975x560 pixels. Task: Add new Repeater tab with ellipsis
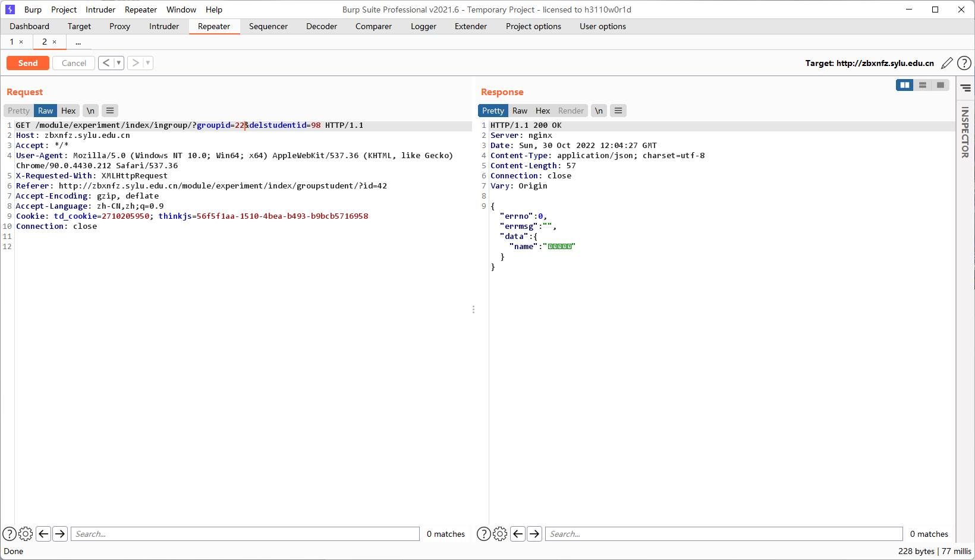click(x=78, y=42)
